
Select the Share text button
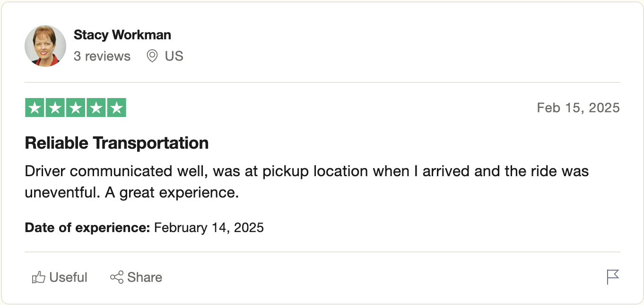[145, 278]
